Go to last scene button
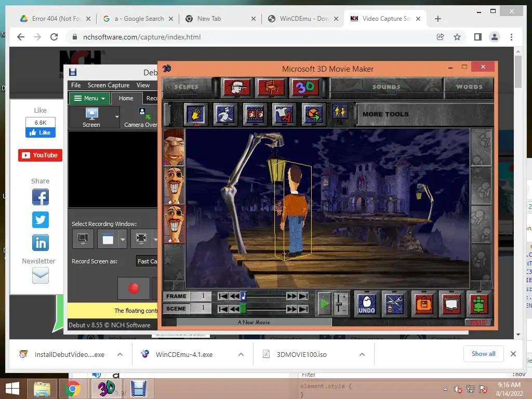 coord(303,309)
